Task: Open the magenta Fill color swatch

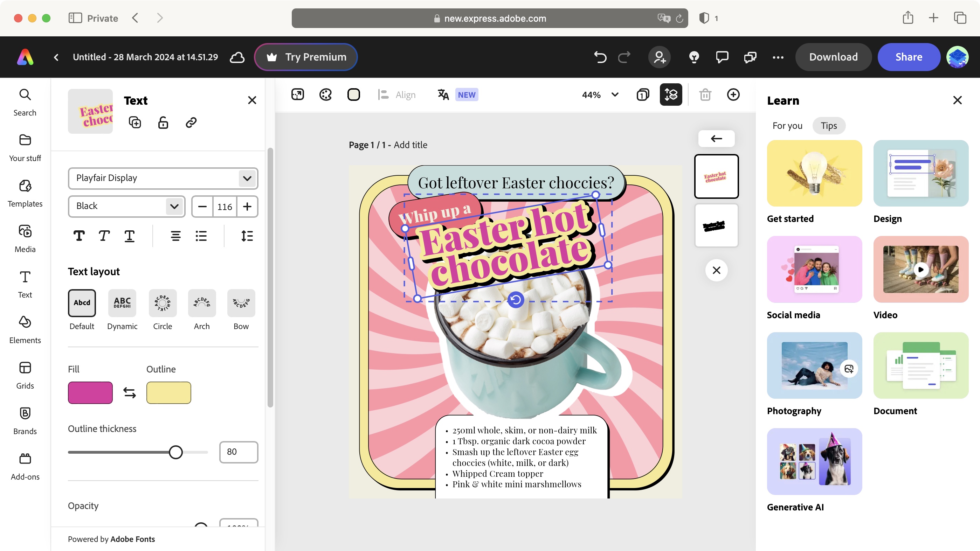Action: tap(90, 392)
